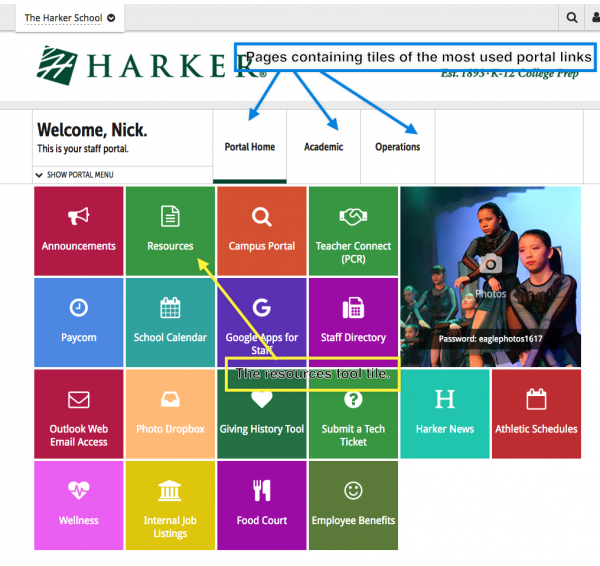Image resolution: width=600 pixels, height=566 pixels.
Task: Open the Resources document tile
Action: (170, 231)
